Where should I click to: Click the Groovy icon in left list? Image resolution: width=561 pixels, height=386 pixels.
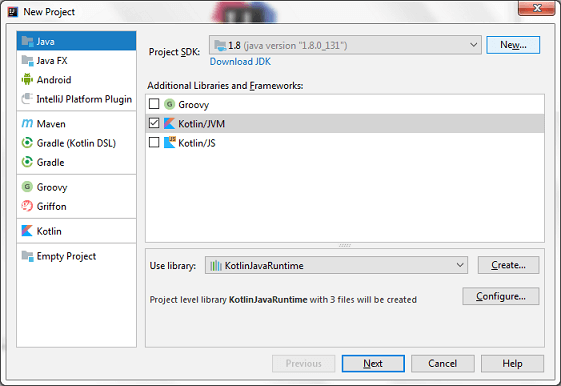tap(27, 187)
